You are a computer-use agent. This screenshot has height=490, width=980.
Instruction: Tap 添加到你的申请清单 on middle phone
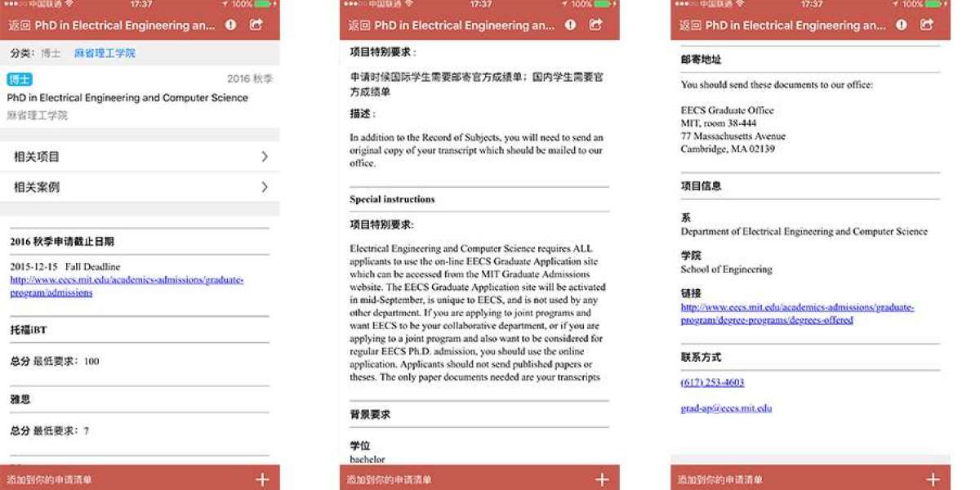pyautogui.click(x=389, y=480)
